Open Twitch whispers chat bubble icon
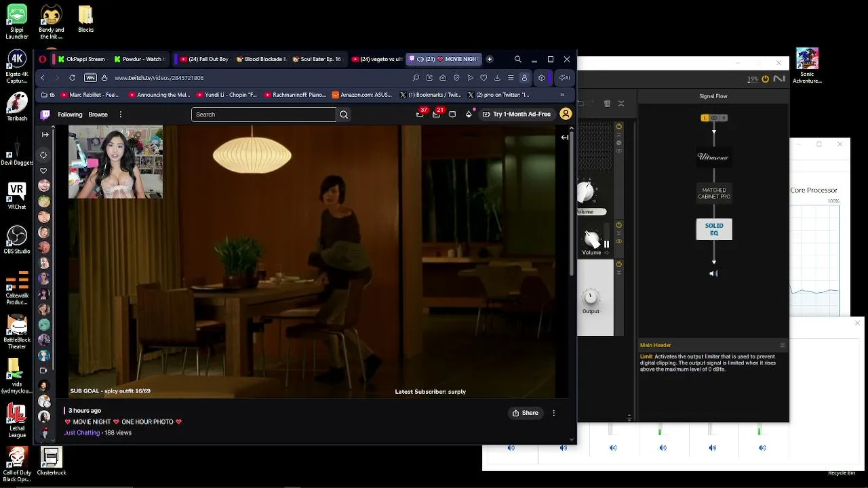Viewport: 868px width, 488px height. point(452,114)
